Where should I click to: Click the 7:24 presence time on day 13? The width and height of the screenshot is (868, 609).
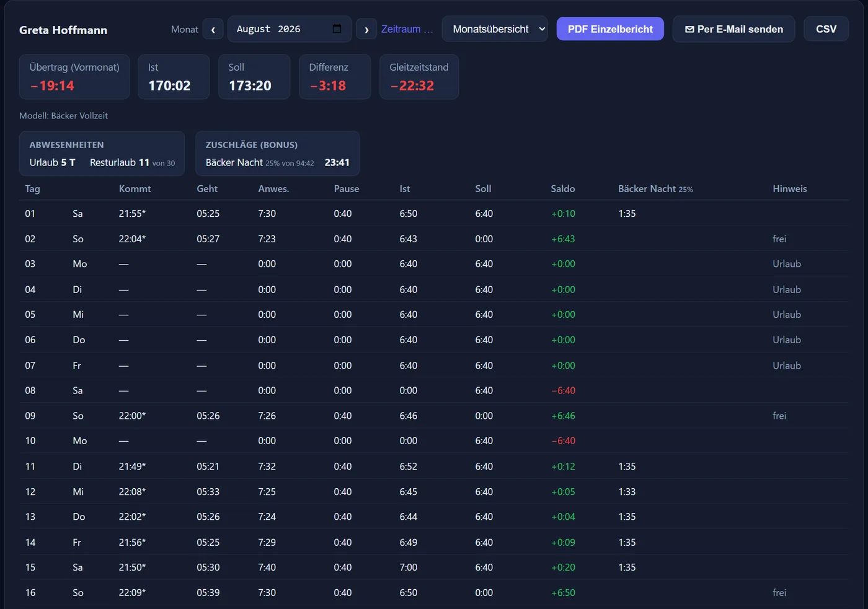pyautogui.click(x=267, y=517)
